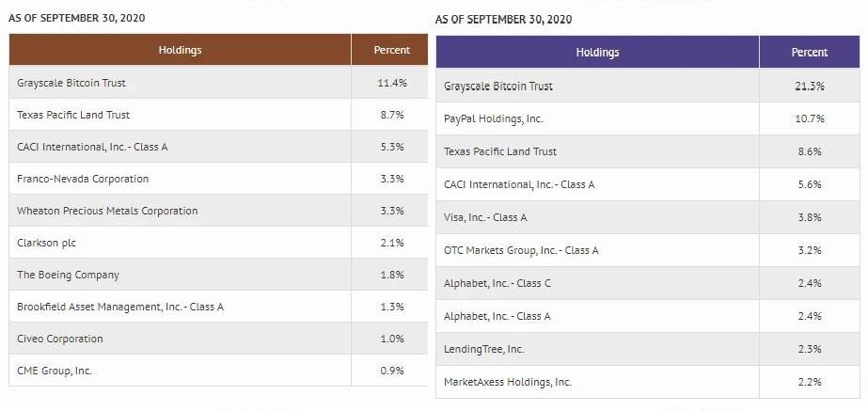The image size is (868, 411).
Task: Select the brown table's Percent header
Action: pyautogui.click(x=391, y=50)
